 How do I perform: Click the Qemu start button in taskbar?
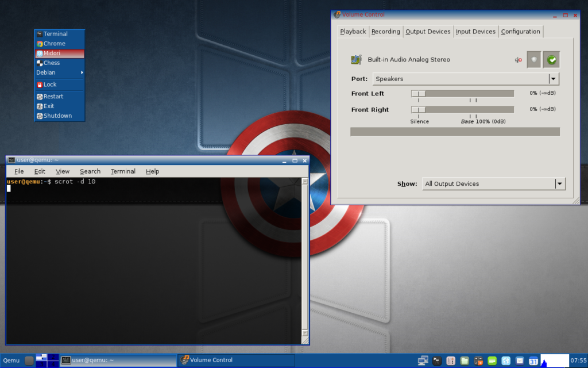(12, 361)
